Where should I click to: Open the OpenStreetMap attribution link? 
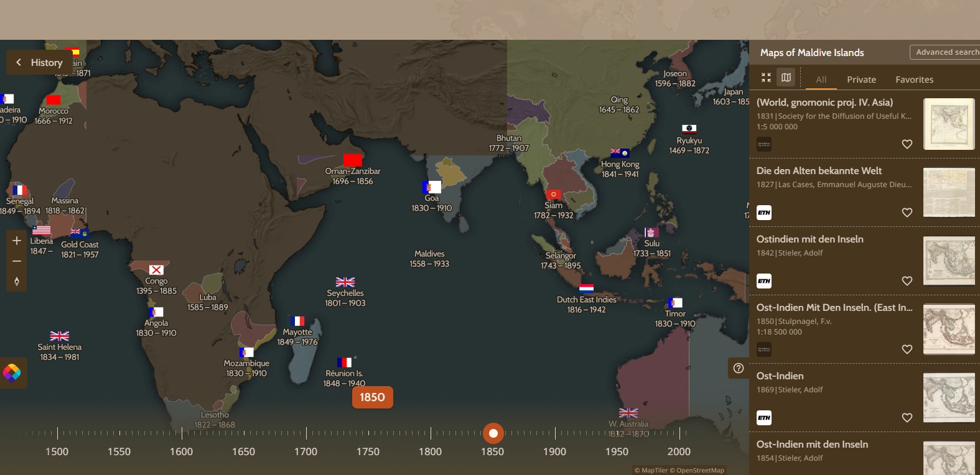click(x=697, y=470)
